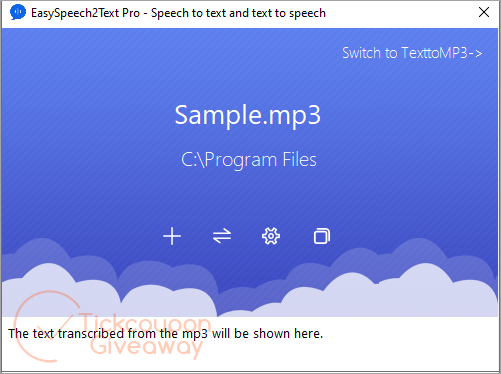Click the plus icon to add file
The height and width of the screenshot is (374, 501).
coord(172,236)
